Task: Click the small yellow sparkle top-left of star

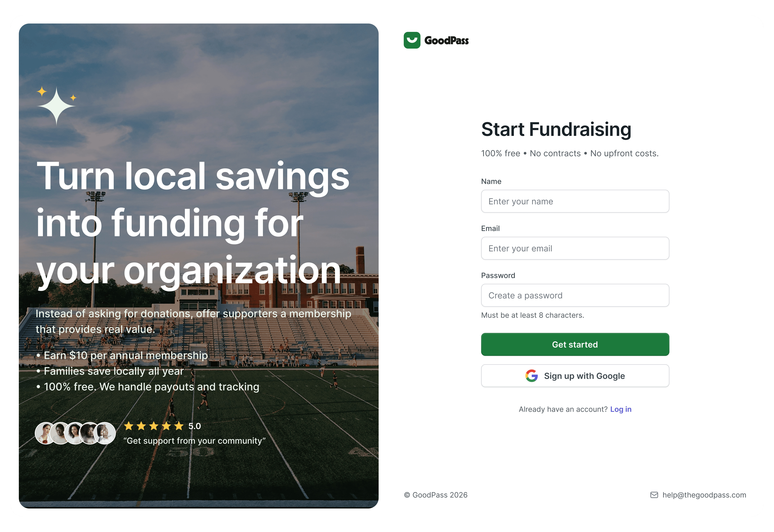Action: click(x=42, y=91)
